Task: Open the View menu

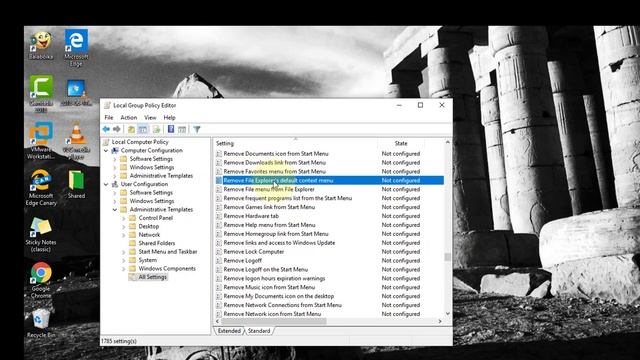Action: click(x=150, y=118)
